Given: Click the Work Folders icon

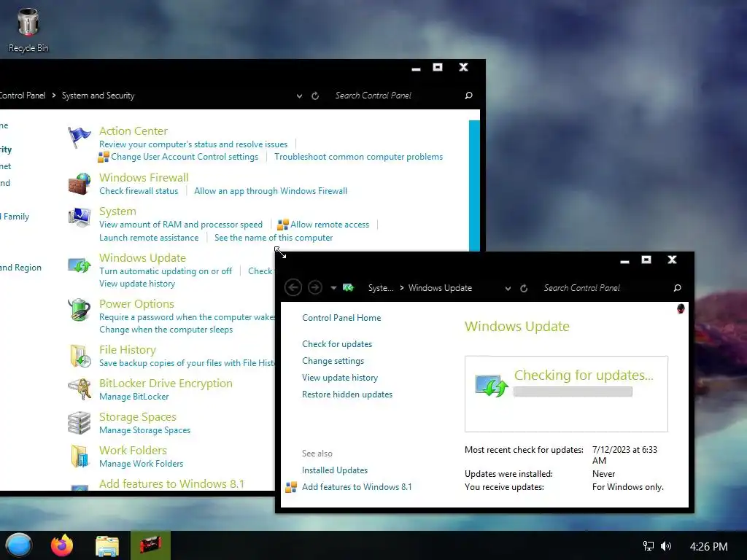Looking at the screenshot, I should (x=80, y=456).
